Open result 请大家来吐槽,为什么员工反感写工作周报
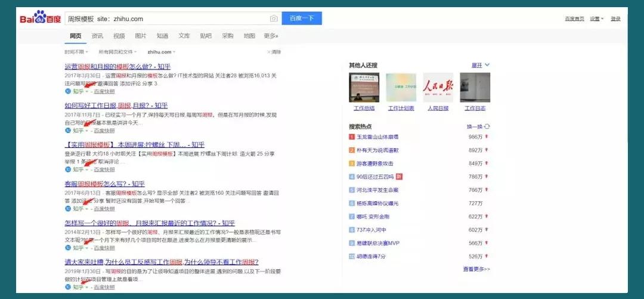The width and height of the screenshot is (644, 299). tap(162, 262)
